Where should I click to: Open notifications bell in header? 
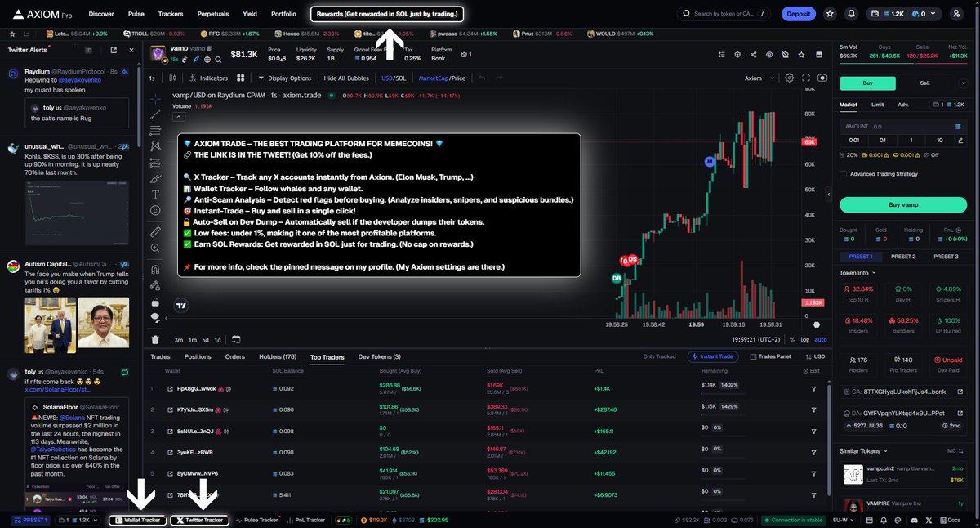(852, 14)
